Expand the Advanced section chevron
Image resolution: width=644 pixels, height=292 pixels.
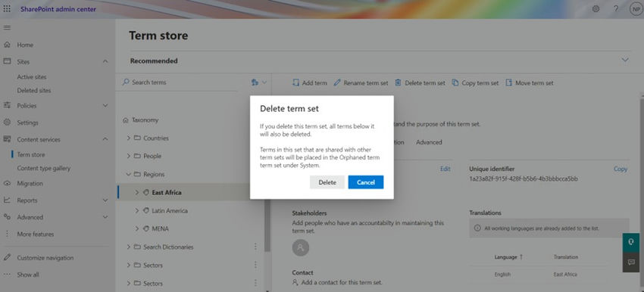[x=105, y=217]
